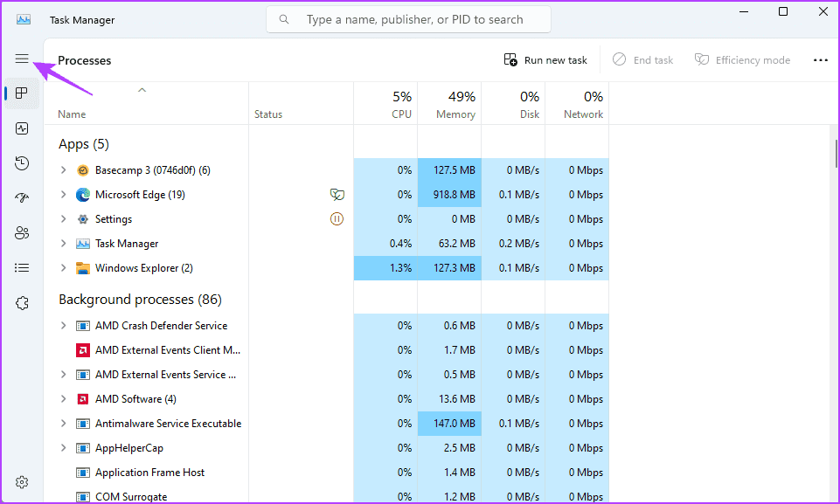Expand the Settings process group
Image resolution: width=840 pixels, height=504 pixels.
(63, 219)
